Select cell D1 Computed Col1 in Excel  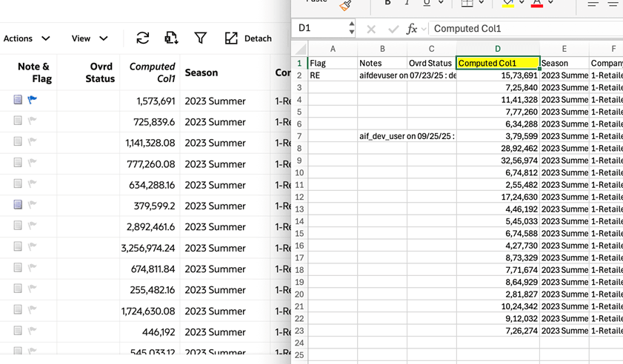point(498,63)
